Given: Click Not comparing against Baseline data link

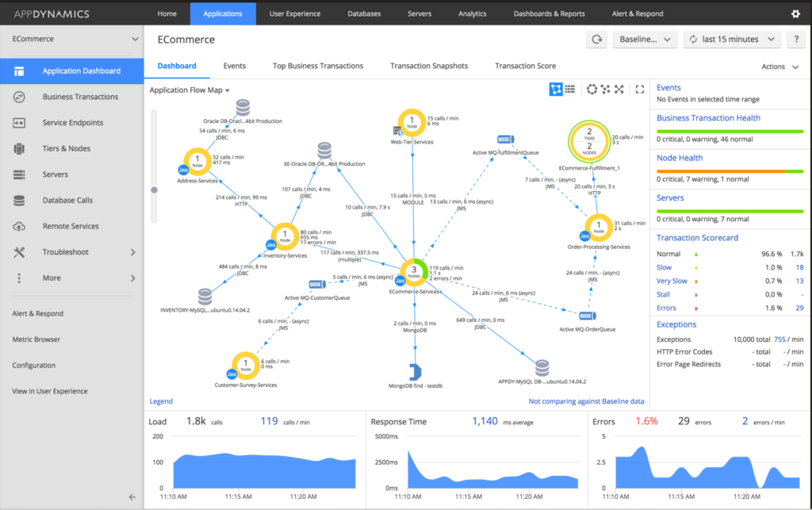Looking at the screenshot, I should (585, 401).
